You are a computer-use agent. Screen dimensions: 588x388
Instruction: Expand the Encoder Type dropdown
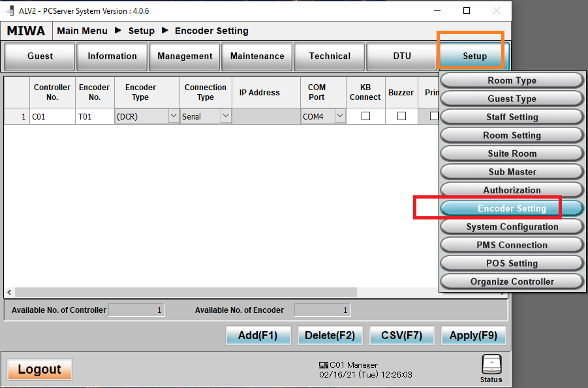173,116
